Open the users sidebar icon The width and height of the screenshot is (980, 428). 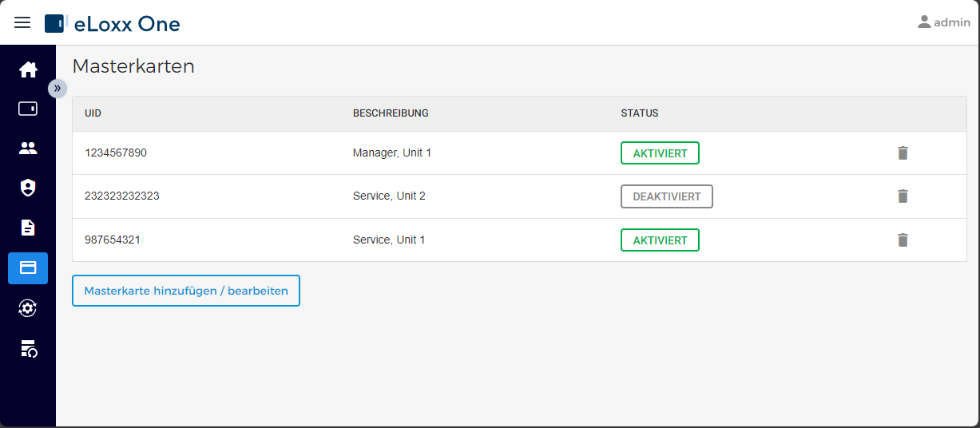pos(28,149)
